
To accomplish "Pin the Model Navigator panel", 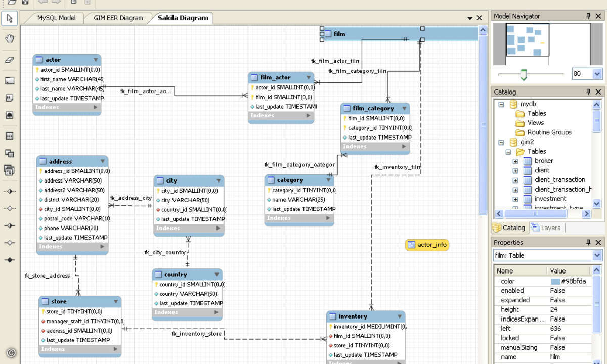I will coord(588,16).
